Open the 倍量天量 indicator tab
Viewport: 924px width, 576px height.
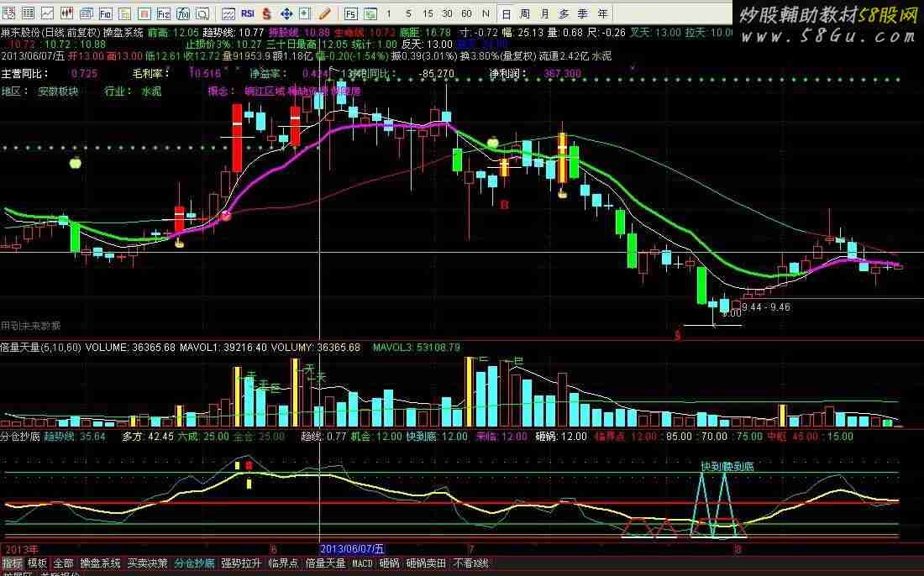[x=325, y=563]
